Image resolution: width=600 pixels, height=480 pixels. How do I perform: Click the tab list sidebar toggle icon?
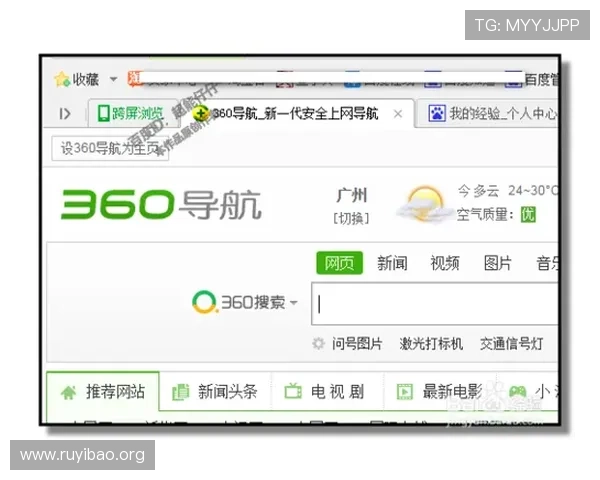click(65, 114)
